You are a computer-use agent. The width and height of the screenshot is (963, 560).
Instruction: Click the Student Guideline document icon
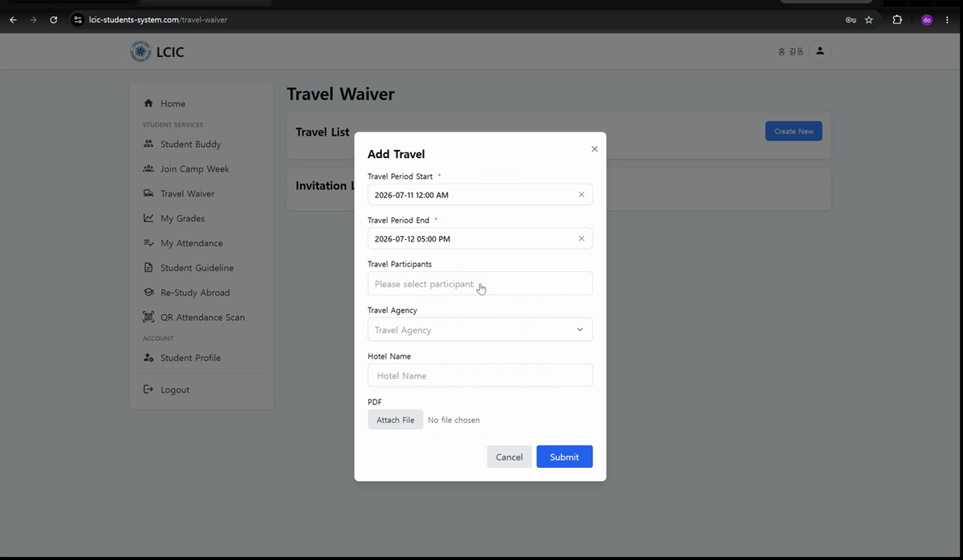148,268
